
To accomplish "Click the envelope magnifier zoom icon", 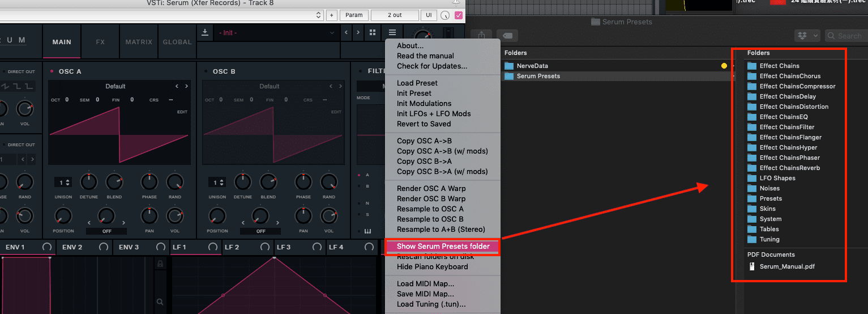I will [x=160, y=303].
